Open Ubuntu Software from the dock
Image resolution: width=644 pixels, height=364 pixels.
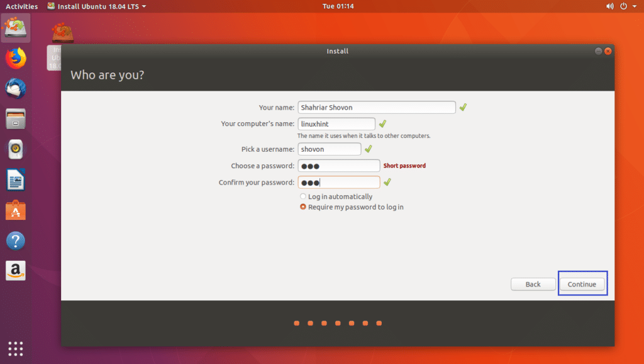click(15, 209)
